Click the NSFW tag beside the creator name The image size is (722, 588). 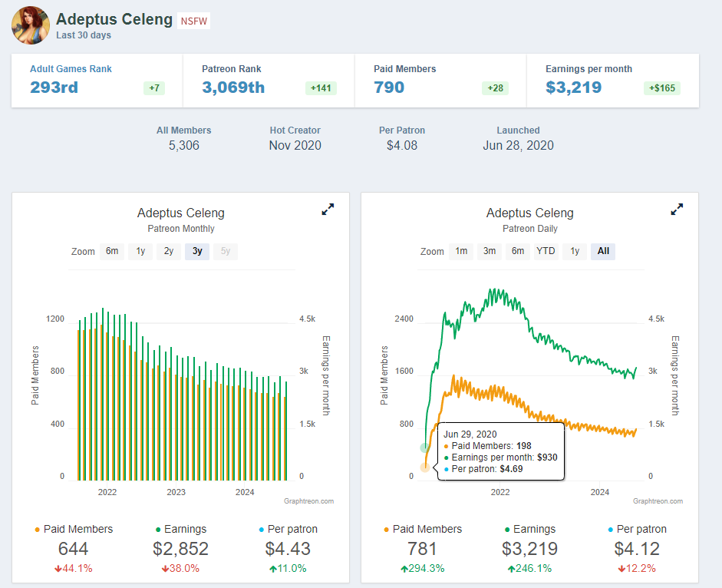[x=194, y=21]
